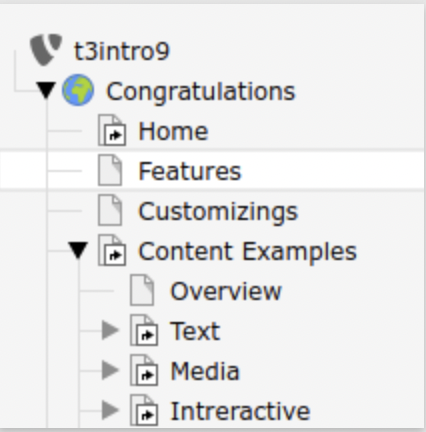The width and height of the screenshot is (426, 432).
Task: Expand the Text page branch
Action: click(110, 330)
